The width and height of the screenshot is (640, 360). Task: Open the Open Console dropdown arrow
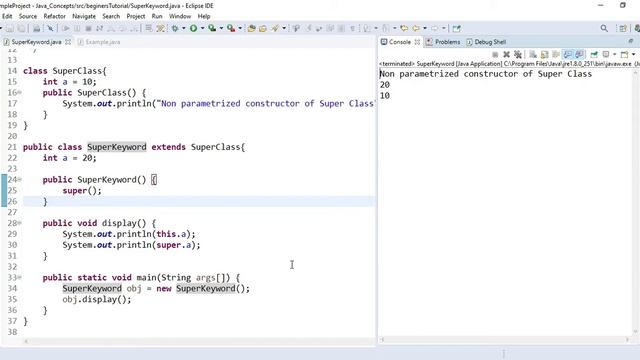[x=633, y=54]
